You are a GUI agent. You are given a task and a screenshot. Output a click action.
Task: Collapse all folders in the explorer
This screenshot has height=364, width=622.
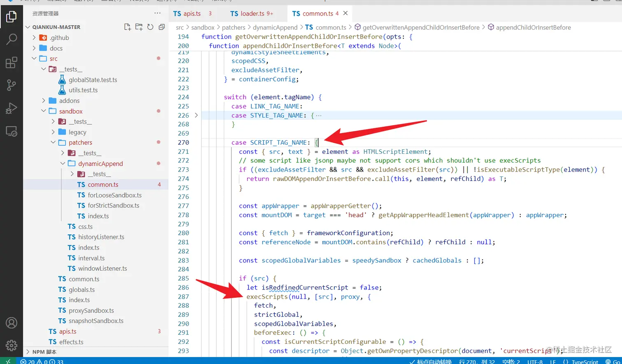coord(162,27)
